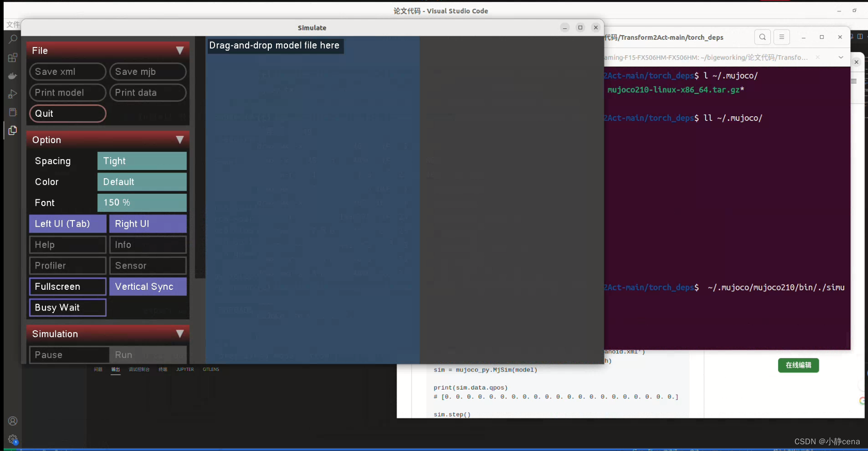Close the terminal tab
Screen dimensions: 868x451
click(817, 57)
